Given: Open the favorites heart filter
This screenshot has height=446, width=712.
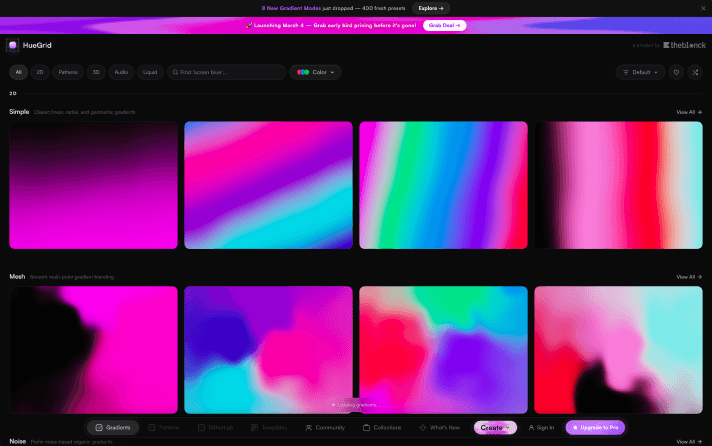Looking at the screenshot, I should tap(676, 72).
